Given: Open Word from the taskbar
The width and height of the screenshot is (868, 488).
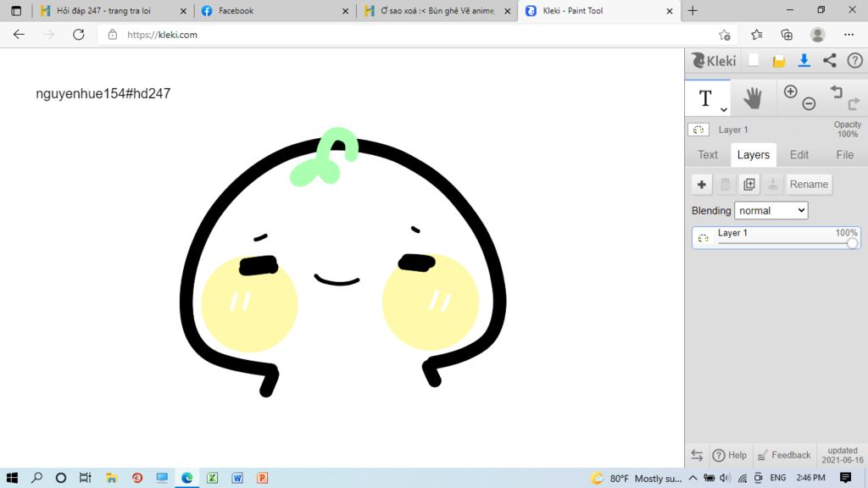Looking at the screenshot, I should point(237,478).
